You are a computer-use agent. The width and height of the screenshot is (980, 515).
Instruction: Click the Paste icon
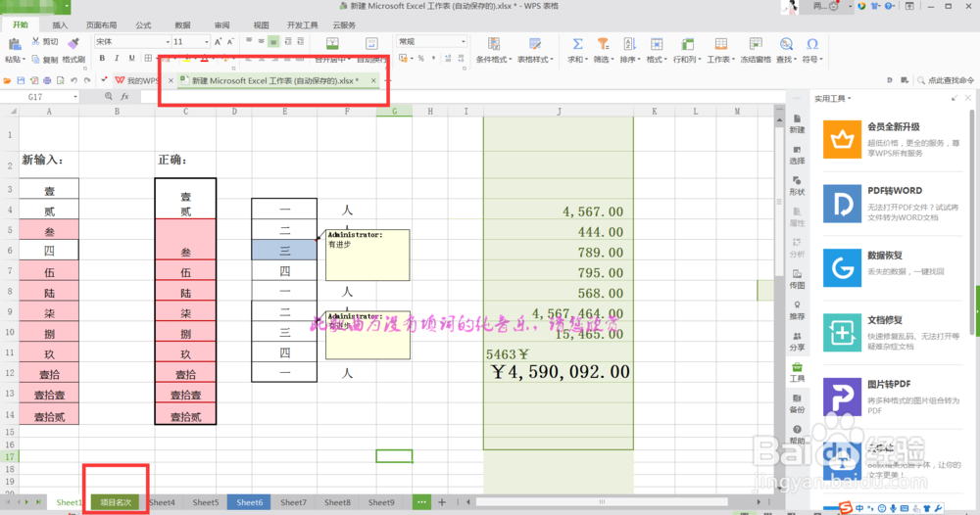point(14,44)
